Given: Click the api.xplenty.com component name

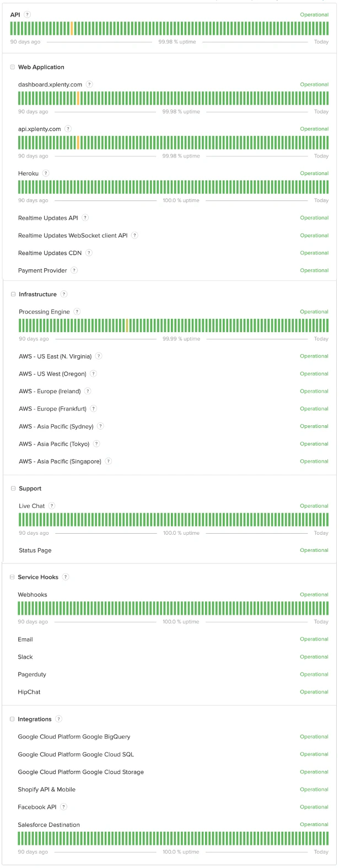Looking at the screenshot, I should click(40, 129).
